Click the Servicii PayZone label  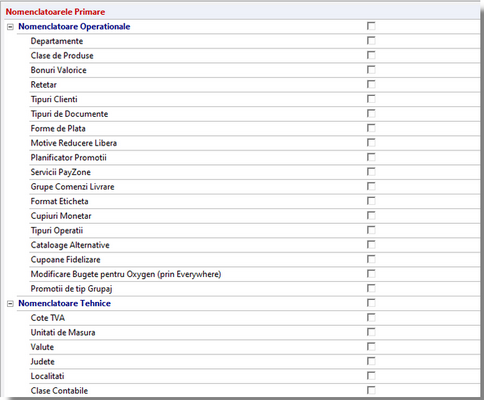point(61,172)
